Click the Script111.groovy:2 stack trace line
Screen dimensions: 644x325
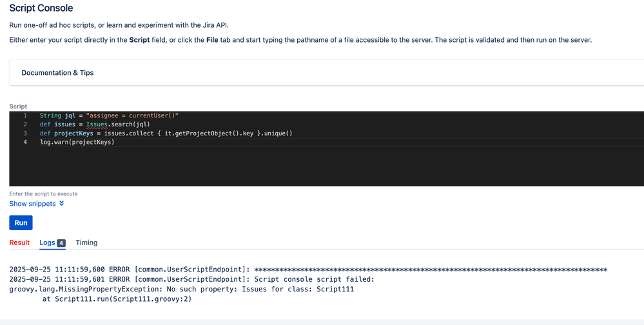coord(117,299)
